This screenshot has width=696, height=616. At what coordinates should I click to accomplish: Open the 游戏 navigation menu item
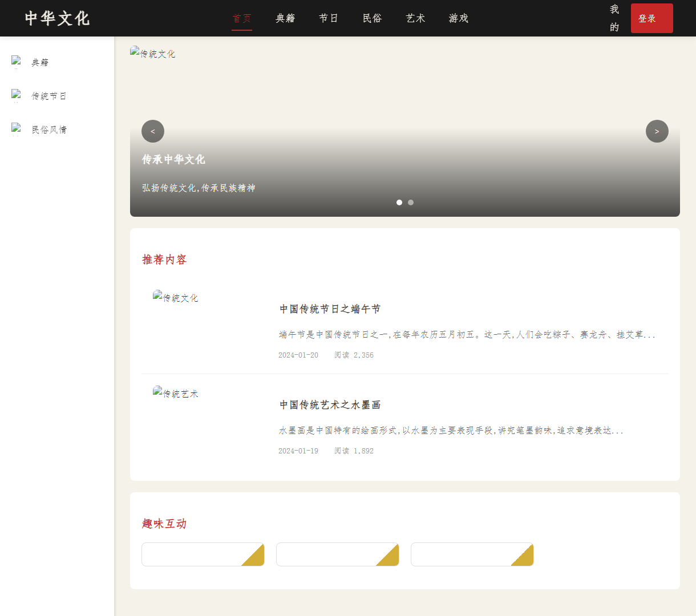click(458, 18)
